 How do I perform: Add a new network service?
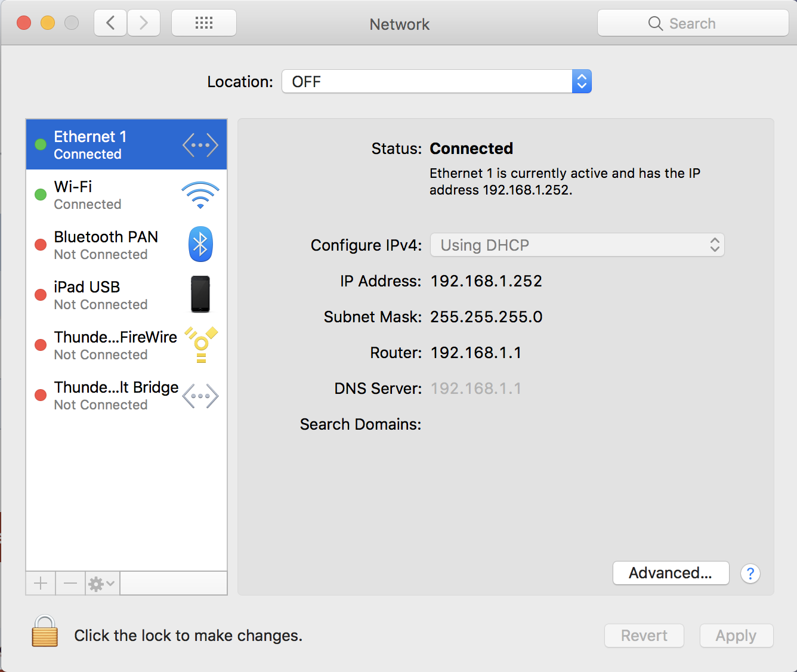[41, 583]
